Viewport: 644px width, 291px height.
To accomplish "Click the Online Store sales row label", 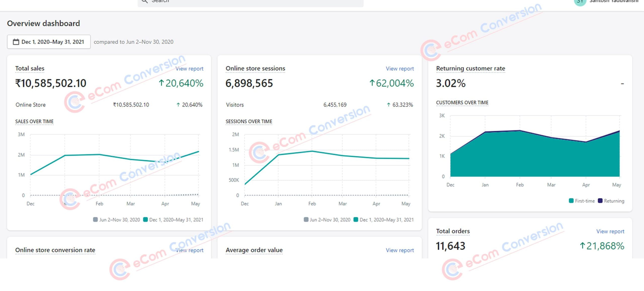I will pos(30,105).
